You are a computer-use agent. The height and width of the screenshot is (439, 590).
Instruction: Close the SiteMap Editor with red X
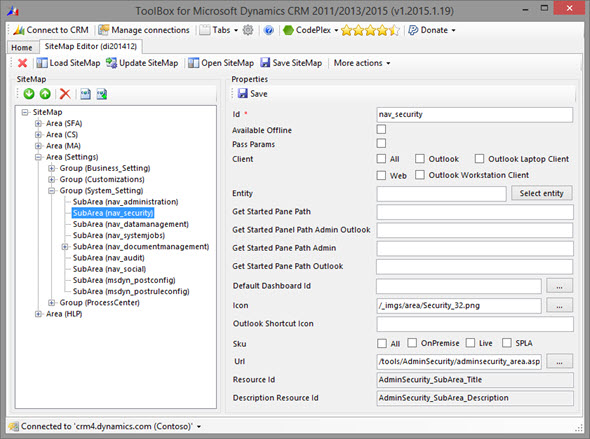[x=23, y=63]
